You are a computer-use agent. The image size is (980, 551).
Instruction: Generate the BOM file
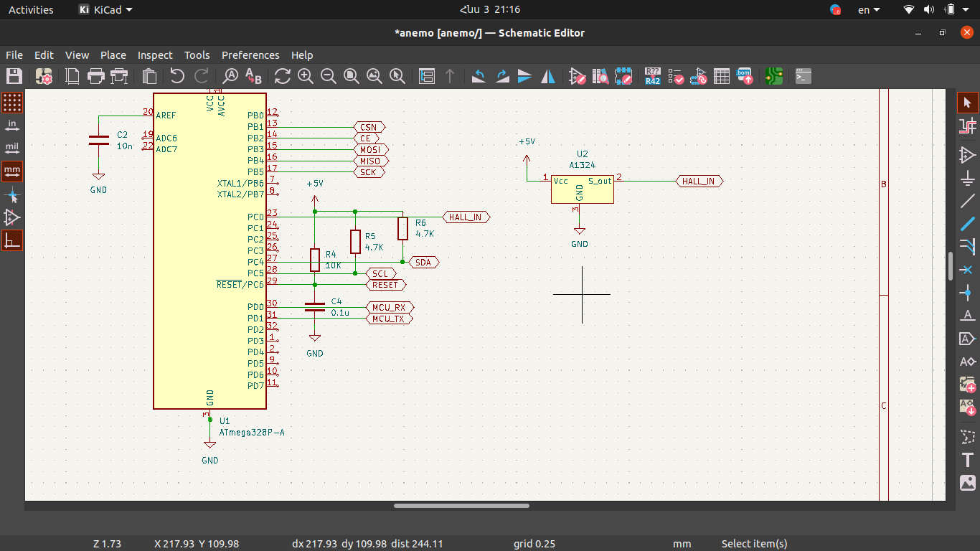(x=745, y=76)
